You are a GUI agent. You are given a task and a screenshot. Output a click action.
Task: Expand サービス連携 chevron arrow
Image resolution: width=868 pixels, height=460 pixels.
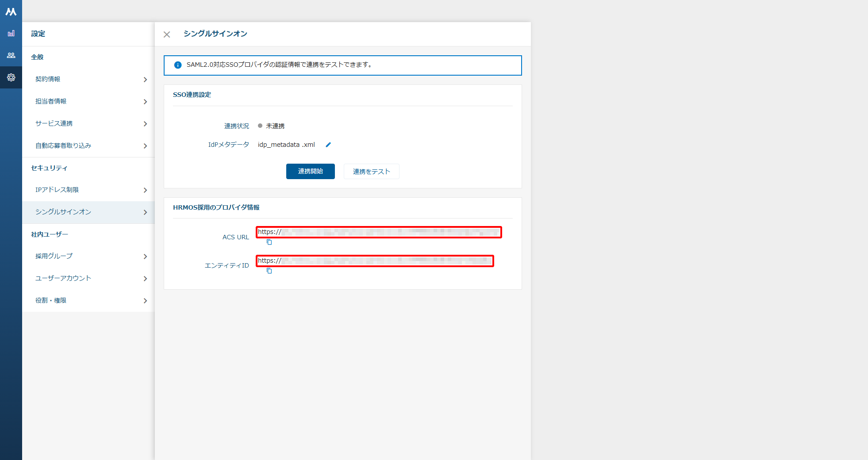tap(145, 124)
